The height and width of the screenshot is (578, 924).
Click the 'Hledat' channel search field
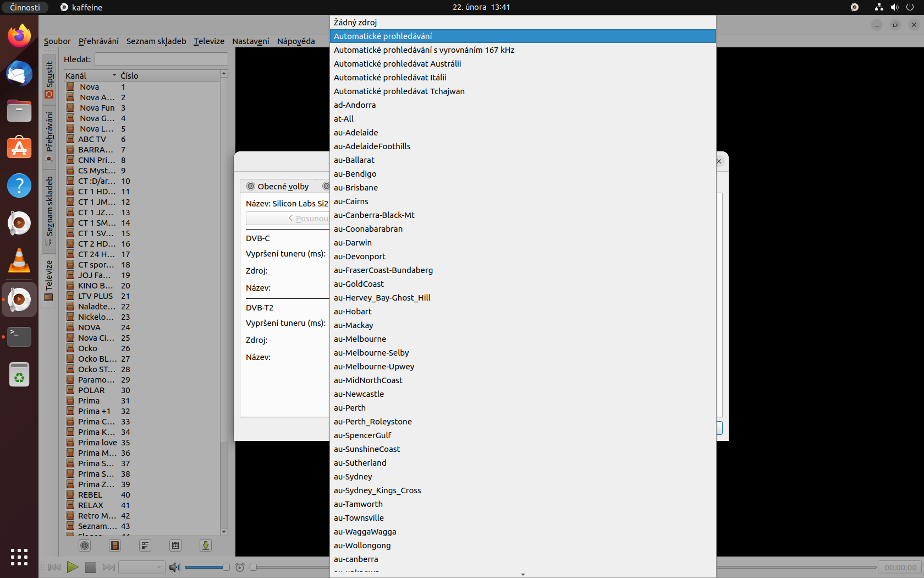tap(161, 59)
